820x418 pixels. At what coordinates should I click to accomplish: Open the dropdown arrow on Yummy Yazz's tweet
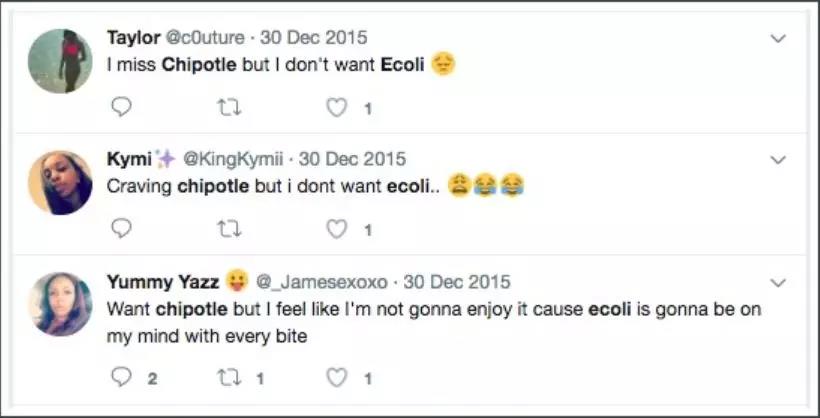pyautogui.click(x=779, y=283)
